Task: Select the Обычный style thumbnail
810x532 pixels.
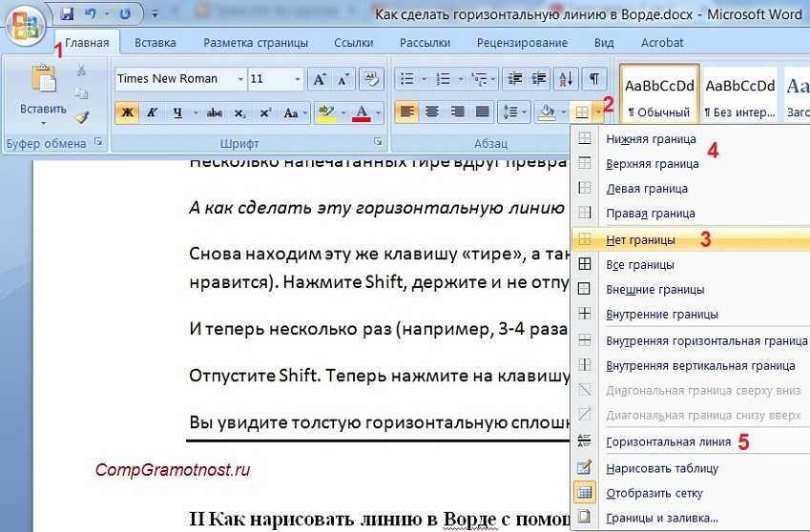Action: pyautogui.click(x=658, y=95)
